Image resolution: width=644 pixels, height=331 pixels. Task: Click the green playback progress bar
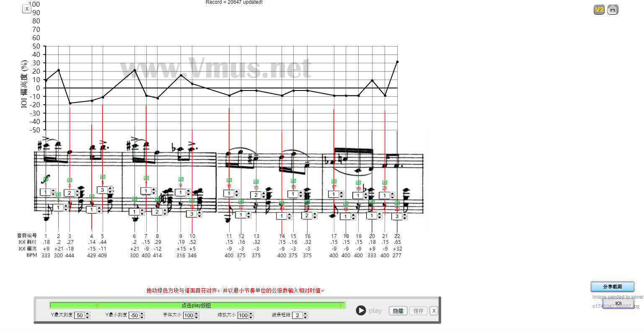pos(197,305)
